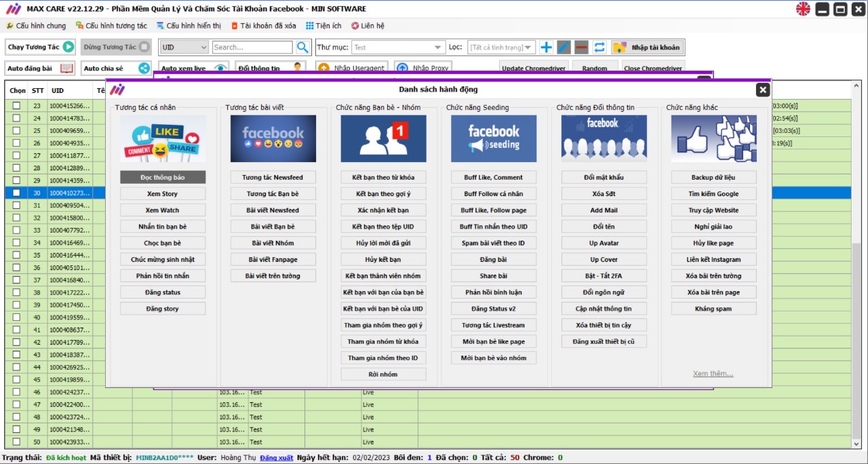The image size is (868, 464).
Task: Select Tương tác Newsfeed action
Action: (x=273, y=177)
